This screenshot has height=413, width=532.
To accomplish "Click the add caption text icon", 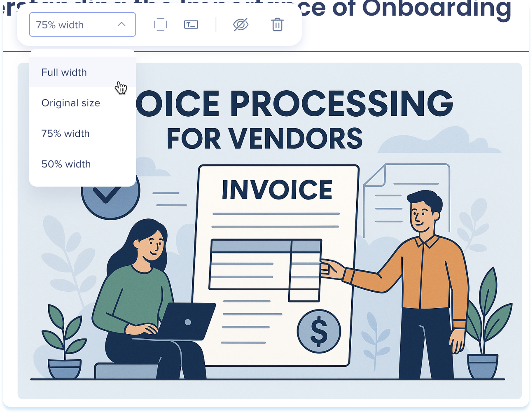I will click(191, 25).
